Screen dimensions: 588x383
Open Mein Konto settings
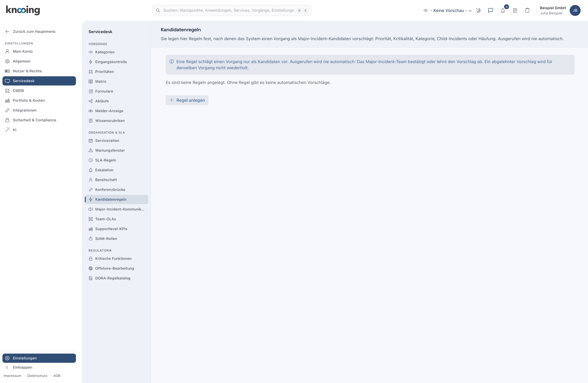tap(39, 51)
